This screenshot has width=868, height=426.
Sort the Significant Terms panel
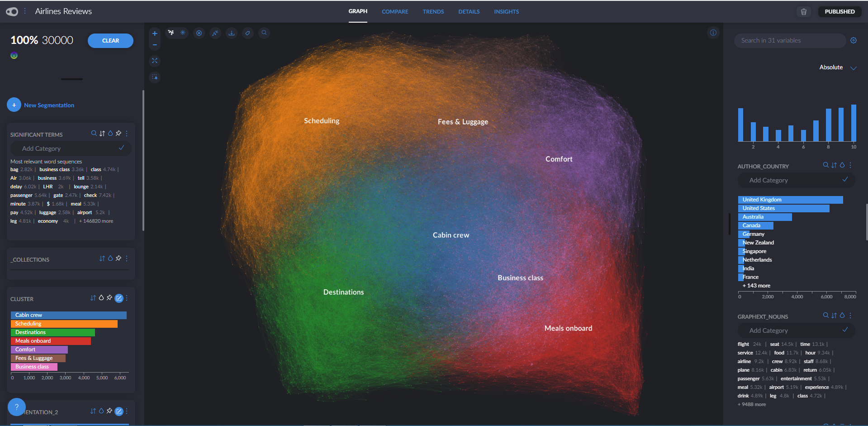(x=102, y=134)
